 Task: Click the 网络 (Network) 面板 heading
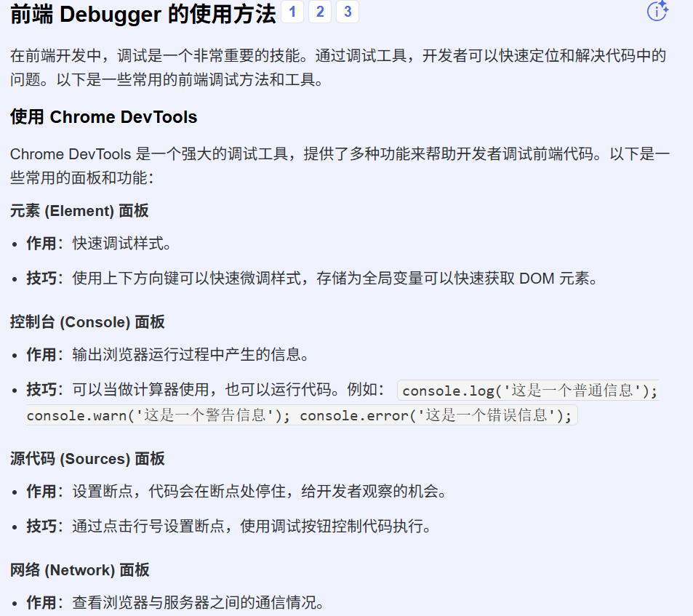click(x=80, y=570)
